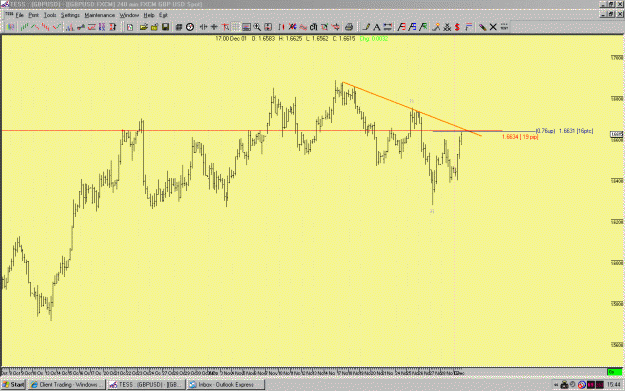
Task: Click the folder with padlock icon
Action: [x=154, y=27]
